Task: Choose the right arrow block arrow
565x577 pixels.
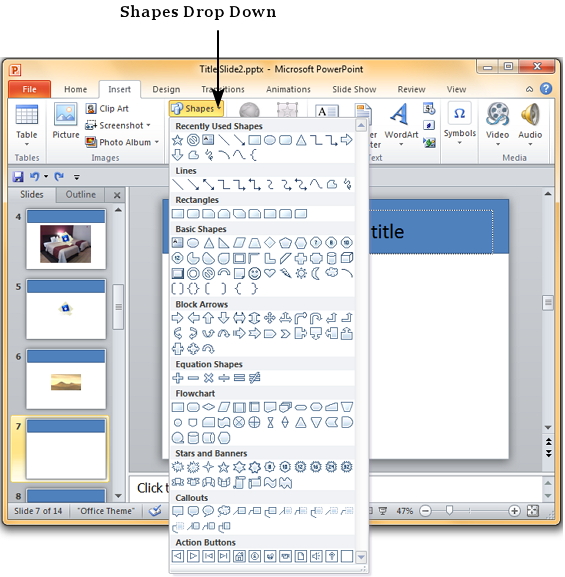Action: coord(177,318)
